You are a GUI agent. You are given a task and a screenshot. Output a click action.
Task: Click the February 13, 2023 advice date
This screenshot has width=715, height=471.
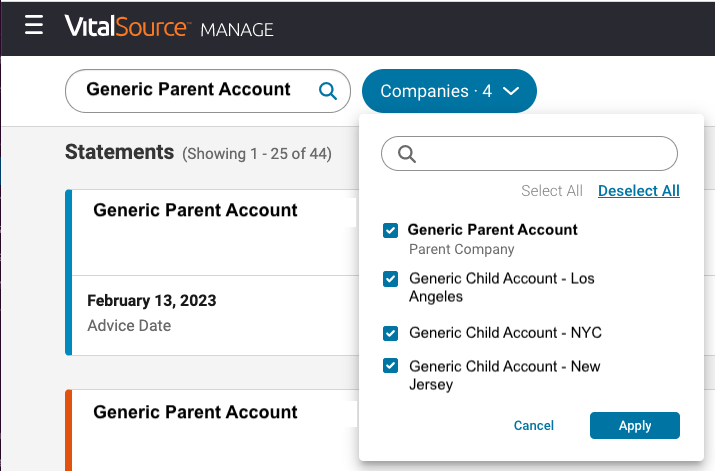click(151, 301)
